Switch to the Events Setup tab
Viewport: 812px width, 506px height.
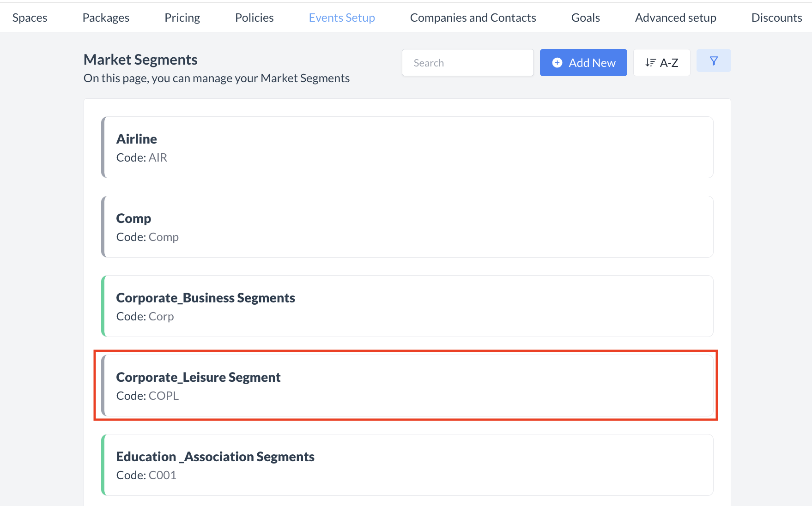tap(342, 17)
